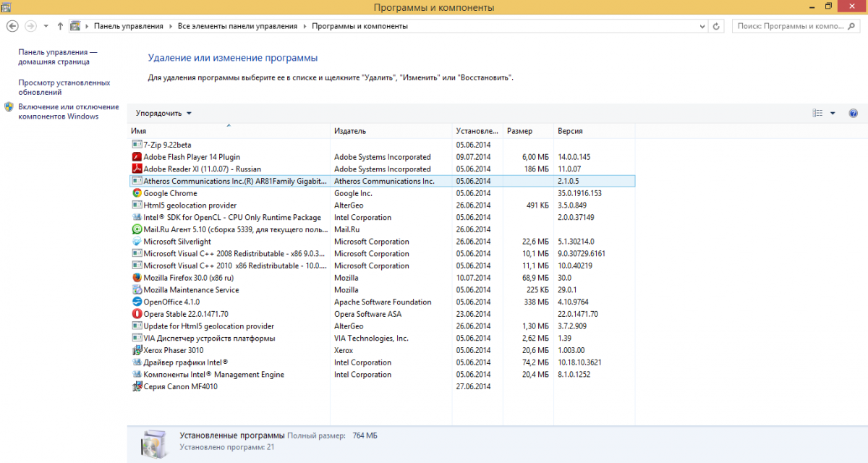Click the OpenOffice 4.1.0 icon
This screenshot has height=463, width=868.
[137, 302]
